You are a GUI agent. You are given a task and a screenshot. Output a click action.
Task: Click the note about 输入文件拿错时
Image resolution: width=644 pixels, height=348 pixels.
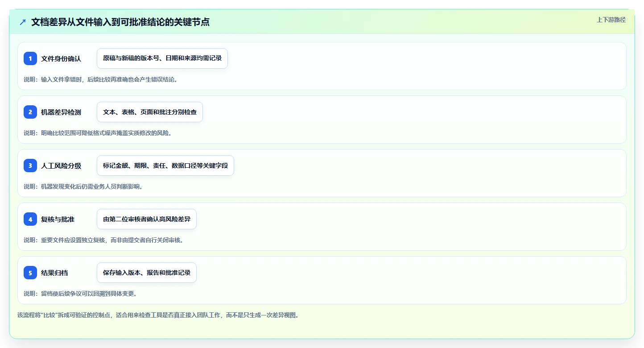tap(100, 79)
